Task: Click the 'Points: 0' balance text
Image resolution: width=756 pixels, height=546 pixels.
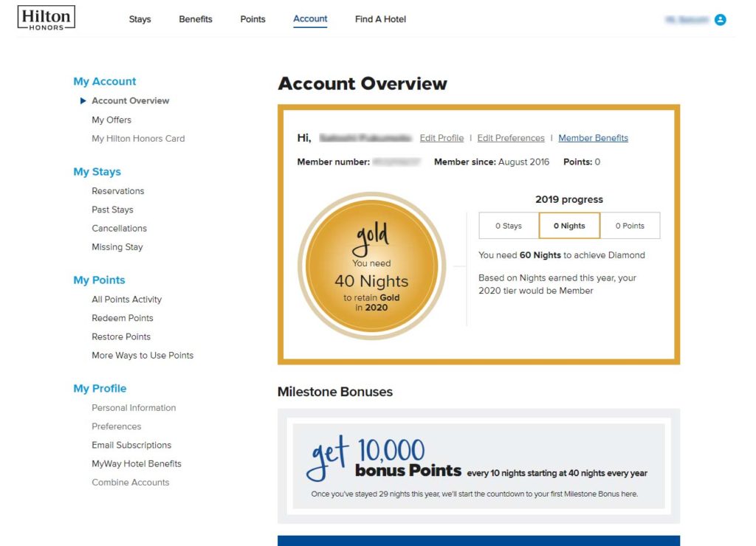Action: (x=582, y=162)
